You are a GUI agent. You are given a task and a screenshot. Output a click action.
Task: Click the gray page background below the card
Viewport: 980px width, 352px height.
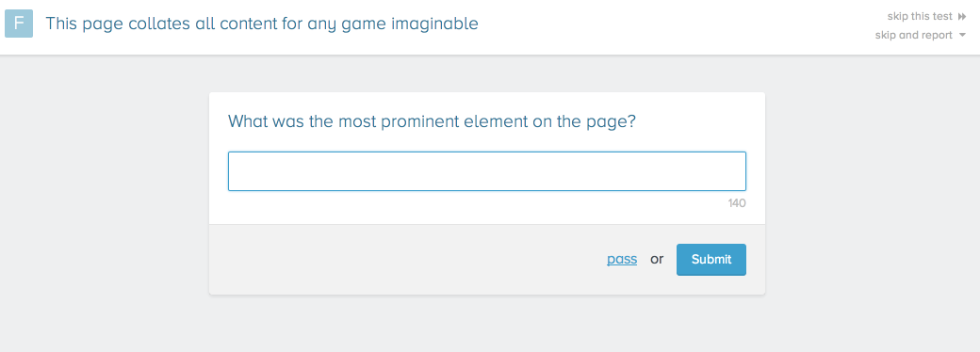487,325
